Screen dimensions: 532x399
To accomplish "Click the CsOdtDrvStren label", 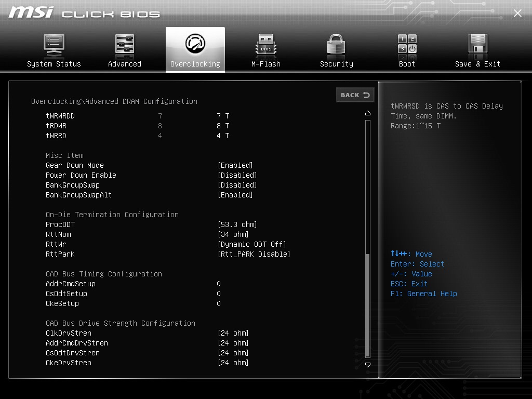I will tap(73, 353).
